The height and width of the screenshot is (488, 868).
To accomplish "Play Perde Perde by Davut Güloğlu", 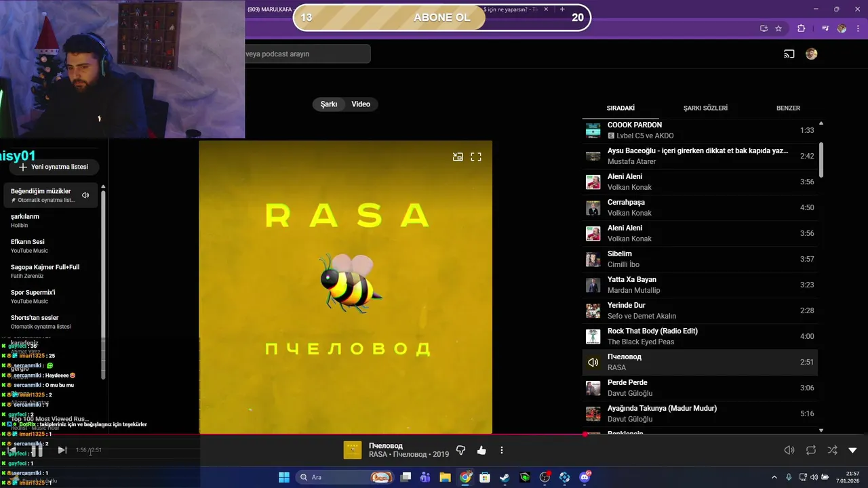I will click(700, 388).
